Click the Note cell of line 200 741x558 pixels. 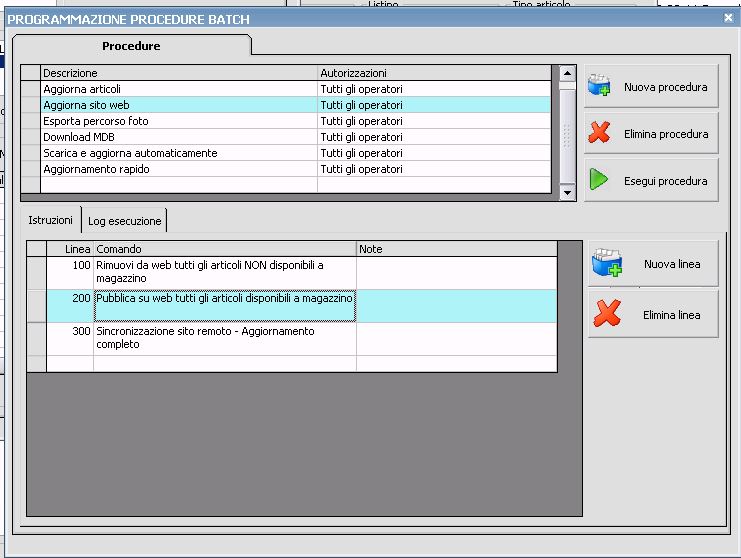tap(457, 306)
